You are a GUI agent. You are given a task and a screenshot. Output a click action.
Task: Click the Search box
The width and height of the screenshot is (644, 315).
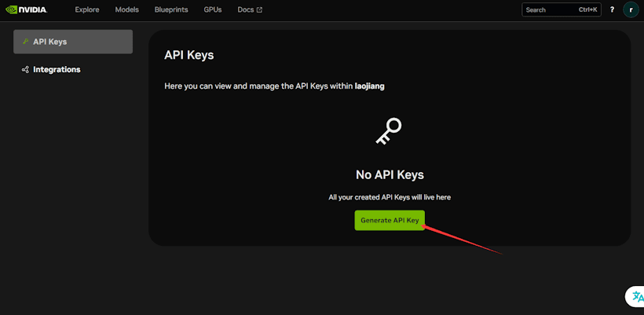562,10
